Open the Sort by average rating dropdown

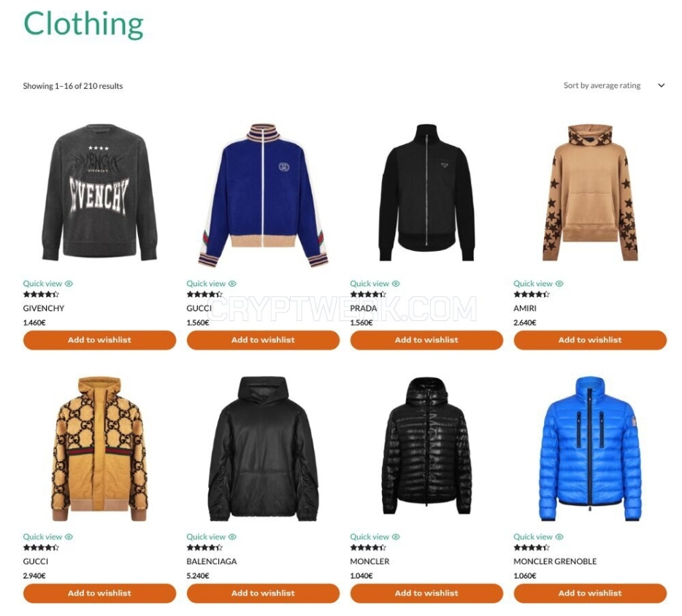pos(613,85)
